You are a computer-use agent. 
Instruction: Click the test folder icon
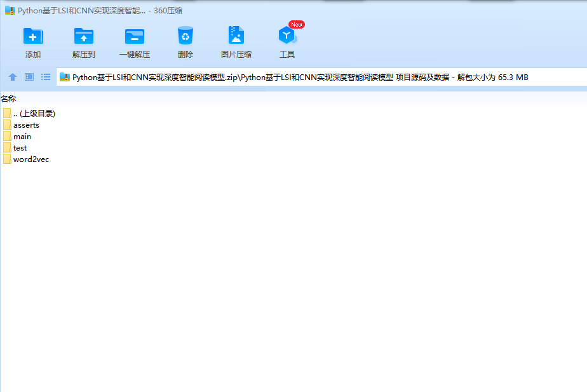pyautogui.click(x=7, y=148)
